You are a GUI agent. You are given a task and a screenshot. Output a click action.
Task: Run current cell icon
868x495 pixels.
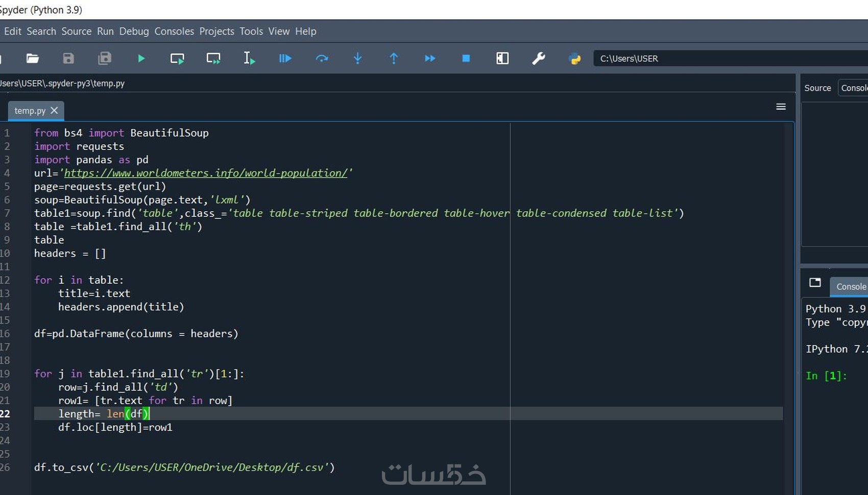tap(177, 59)
